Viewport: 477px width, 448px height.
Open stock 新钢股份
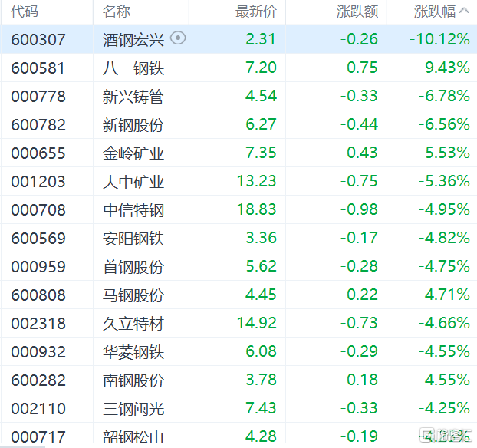133,125
